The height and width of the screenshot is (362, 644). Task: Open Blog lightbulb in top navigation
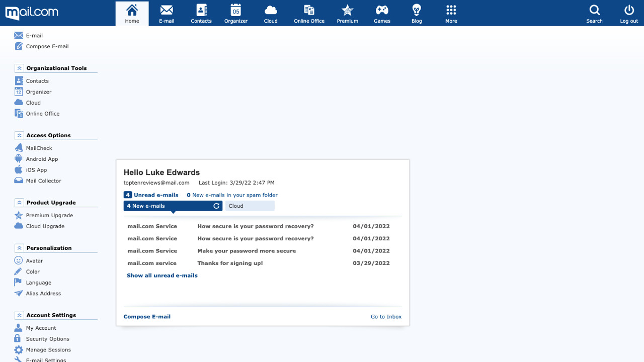click(417, 14)
